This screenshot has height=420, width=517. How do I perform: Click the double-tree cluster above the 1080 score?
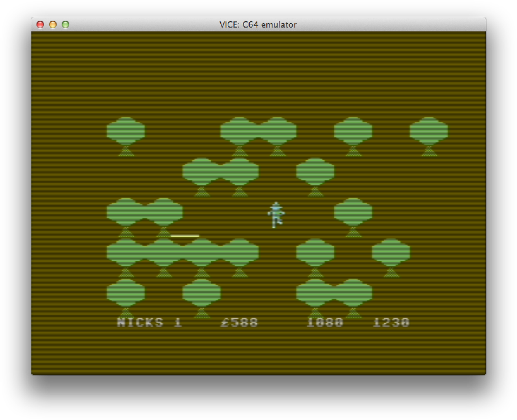[334, 293]
